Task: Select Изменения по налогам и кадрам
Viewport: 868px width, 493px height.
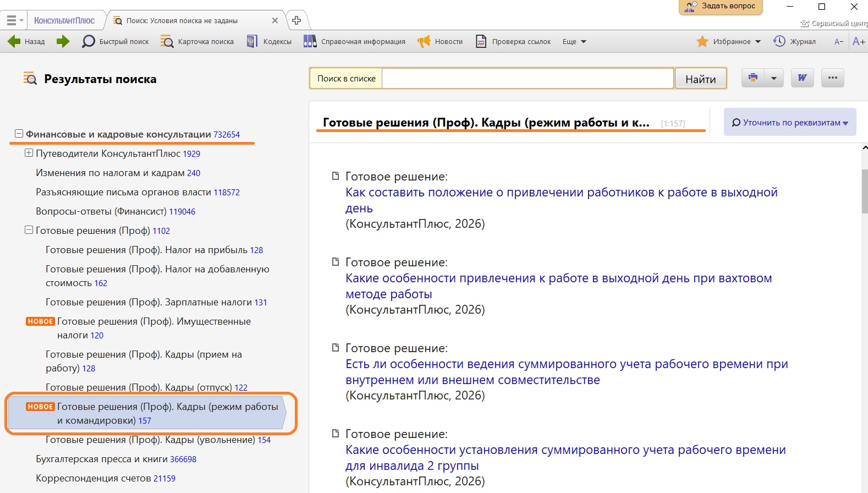Action: tap(118, 173)
